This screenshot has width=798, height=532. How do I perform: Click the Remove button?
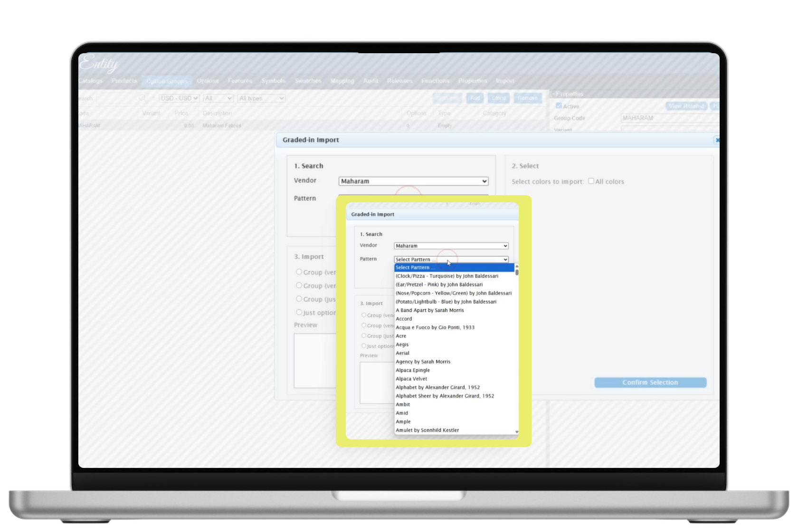pos(527,98)
